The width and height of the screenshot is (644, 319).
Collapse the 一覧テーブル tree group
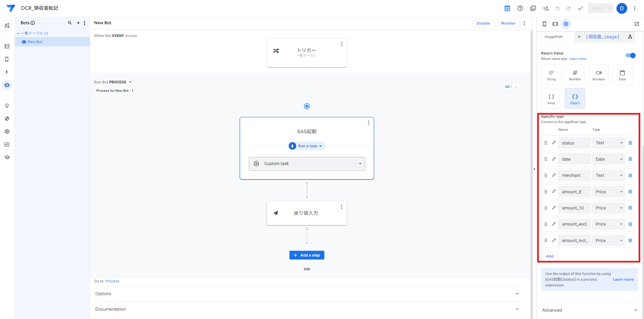(18, 33)
